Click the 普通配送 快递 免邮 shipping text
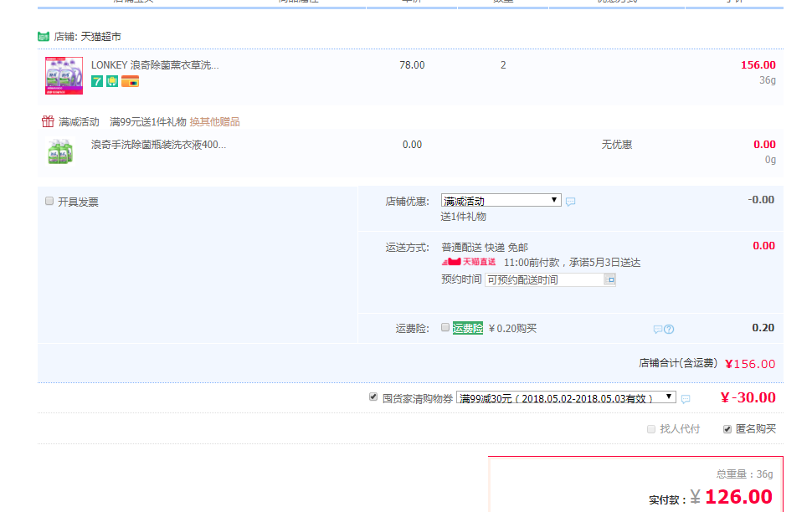The height and width of the screenshot is (512, 812). pyautogui.click(x=485, y=248)
